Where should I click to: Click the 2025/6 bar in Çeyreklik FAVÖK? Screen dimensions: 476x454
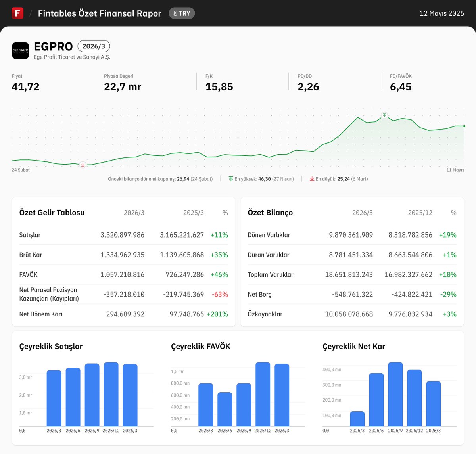pos(225,409)
